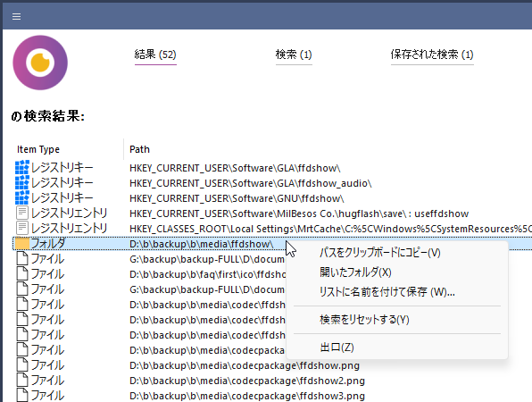Click レジストリキー label in ffdshow_audio row
The image size is (532, 402).
tap(62, 183)
